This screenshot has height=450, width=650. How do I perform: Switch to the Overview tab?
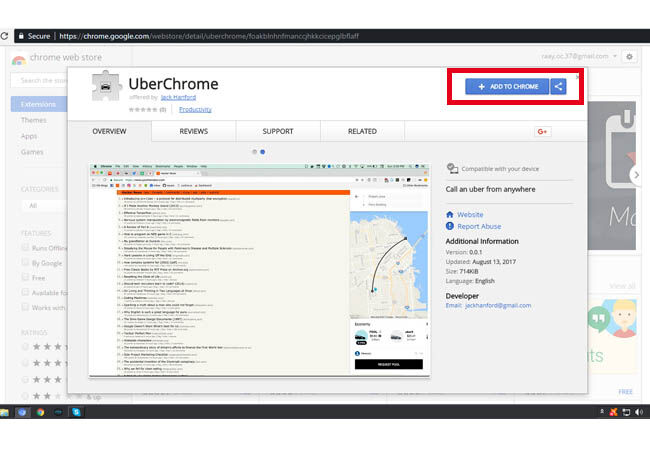coord(109,131)
